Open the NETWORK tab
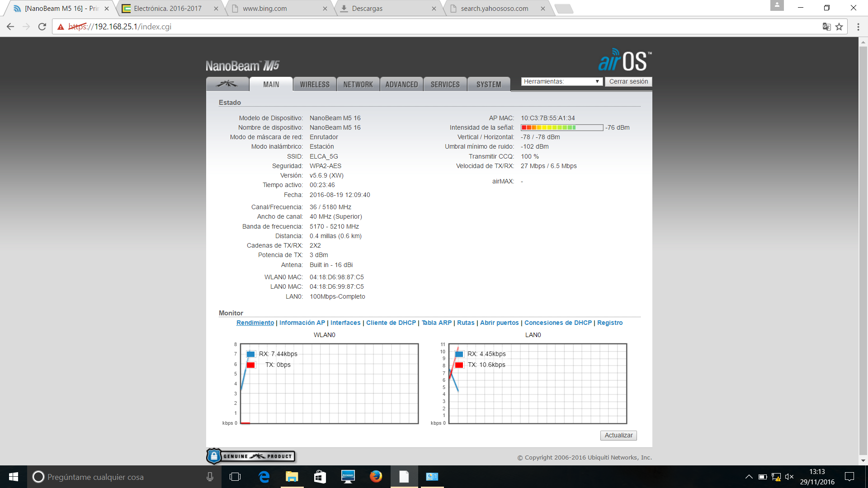Image resolution: width=868 pixels, height=488 pixels. click(358, 84)
